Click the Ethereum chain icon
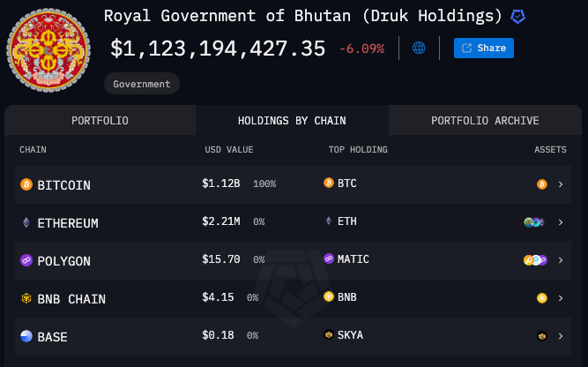The image size is (588, 367). coord(26,223)
